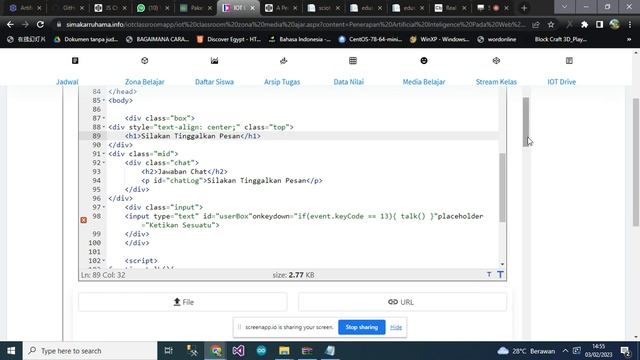
Task: Bookmark this page with star icon
Action: [x=551, y=24]
